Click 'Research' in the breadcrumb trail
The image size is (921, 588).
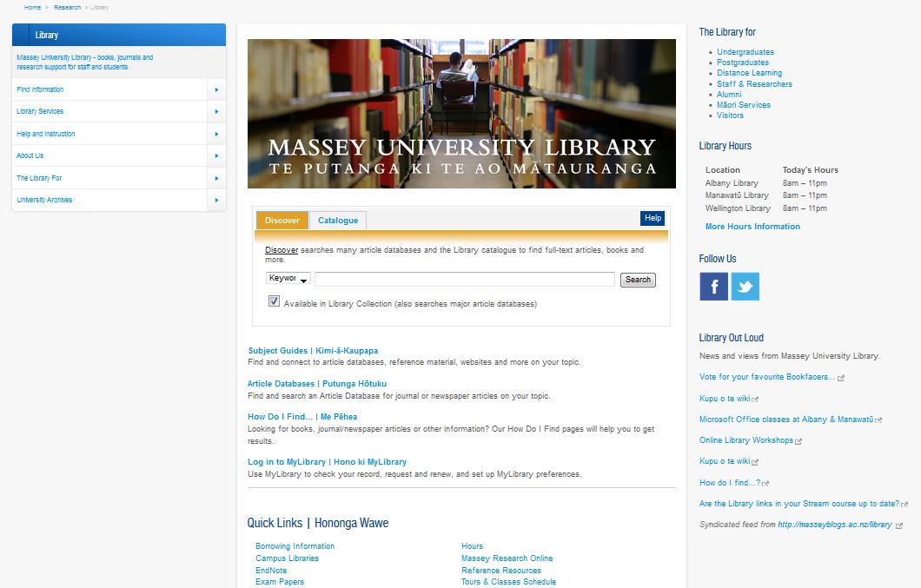(67, 6)
